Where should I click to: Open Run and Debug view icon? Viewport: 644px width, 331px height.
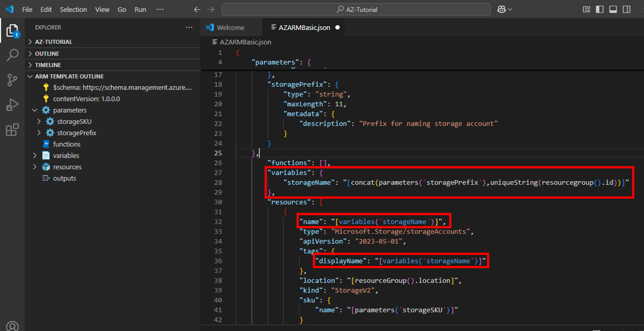click(12, 105)
